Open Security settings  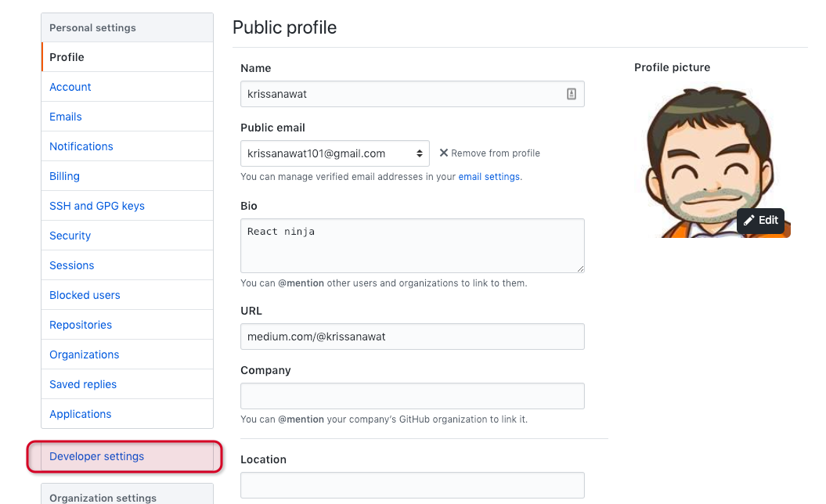[x=70, y=236]
